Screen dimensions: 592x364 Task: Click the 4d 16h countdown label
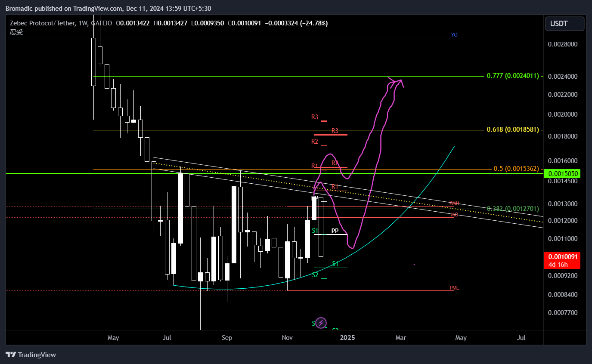pyautogui.click(x=558, y=264)
